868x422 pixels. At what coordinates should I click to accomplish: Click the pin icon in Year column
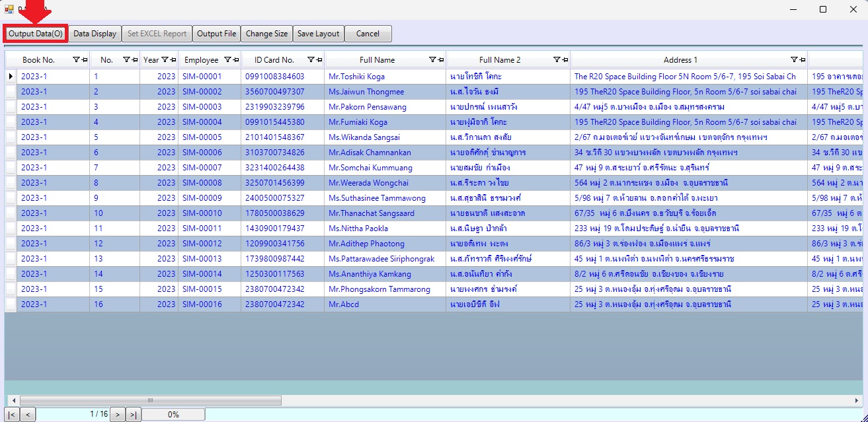[173, 60]
